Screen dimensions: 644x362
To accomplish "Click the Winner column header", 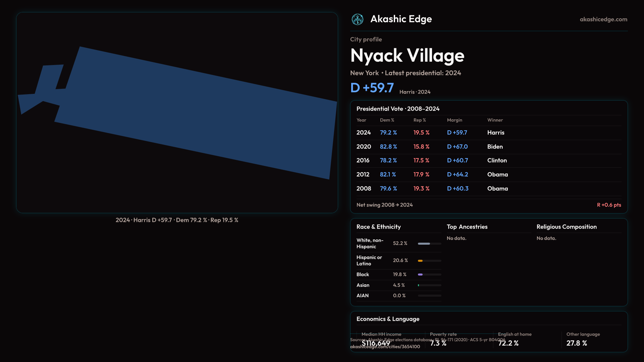I will point(495,120).
